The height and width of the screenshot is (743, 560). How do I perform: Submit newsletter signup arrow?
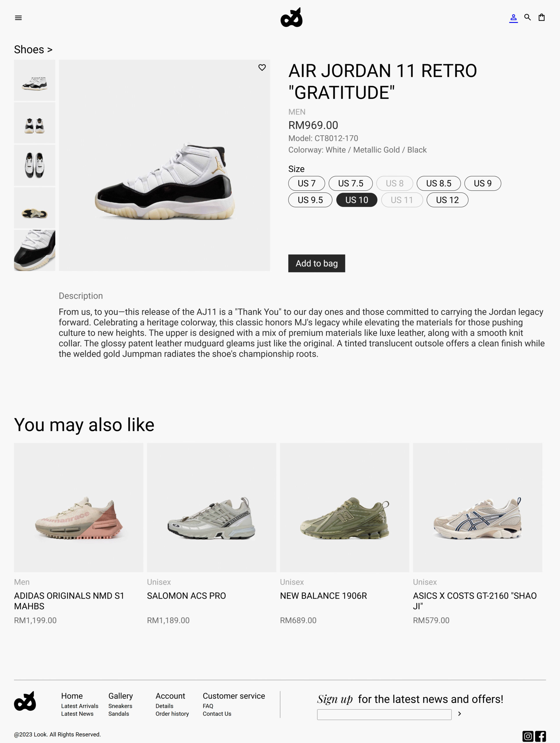click(x=460, y=714)
